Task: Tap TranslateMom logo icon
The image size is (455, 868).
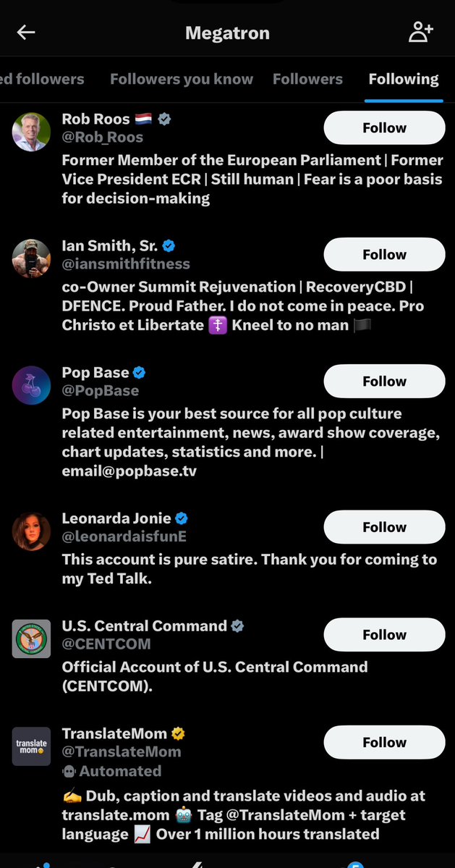Action: tap(32, 746)
